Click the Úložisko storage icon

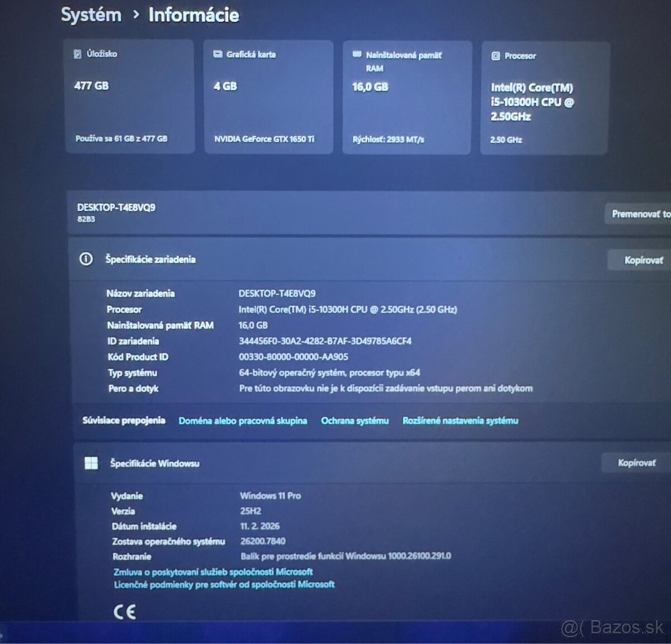tap(77, 54)
